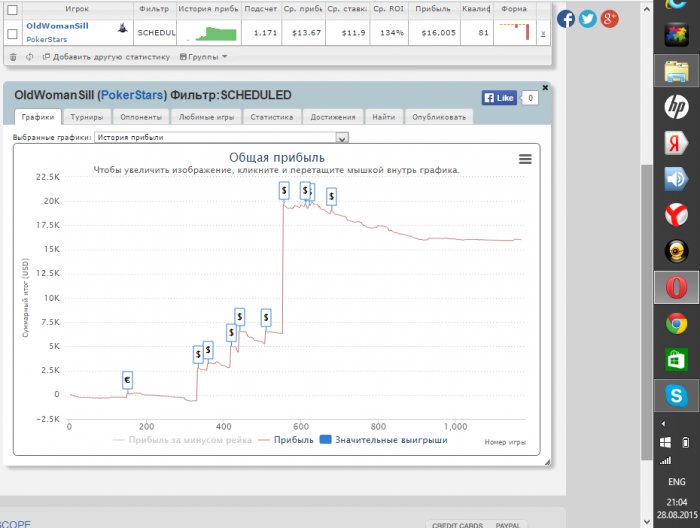This screenshot has height=528, width=700.
Task: Open chart hamburger export menu
Action: click(525, 159)
